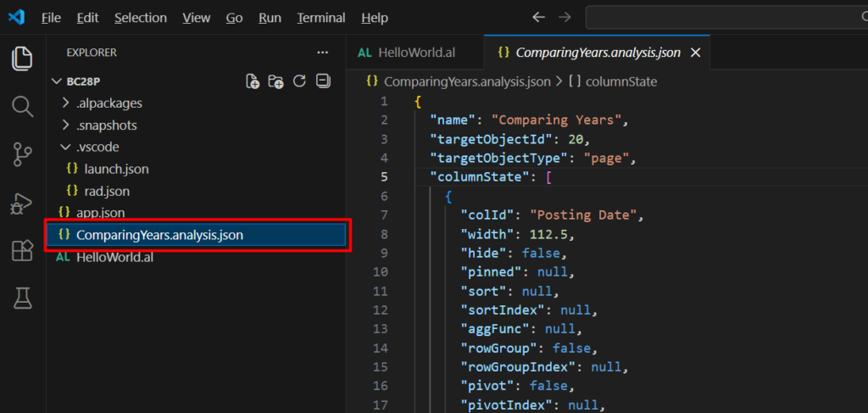The width and height of the screenshot is (868, 413).
Task: Open the Testing flask icon
Action: point(22,298)
